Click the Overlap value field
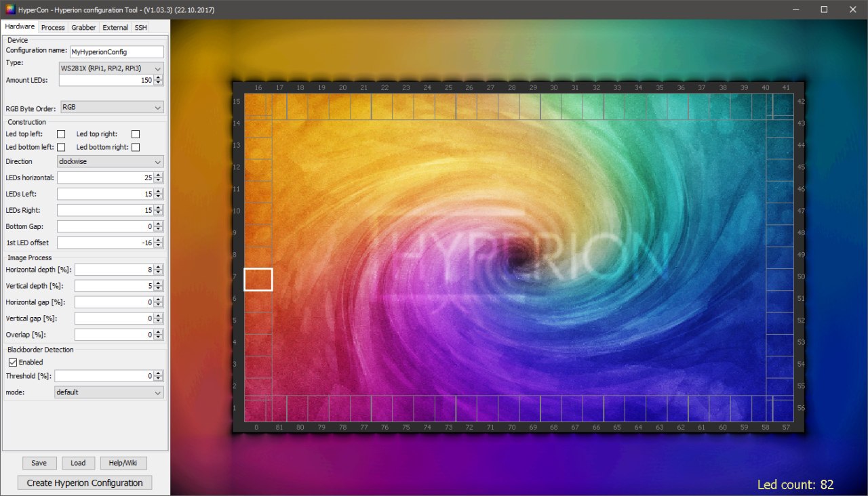 [114, 335]
